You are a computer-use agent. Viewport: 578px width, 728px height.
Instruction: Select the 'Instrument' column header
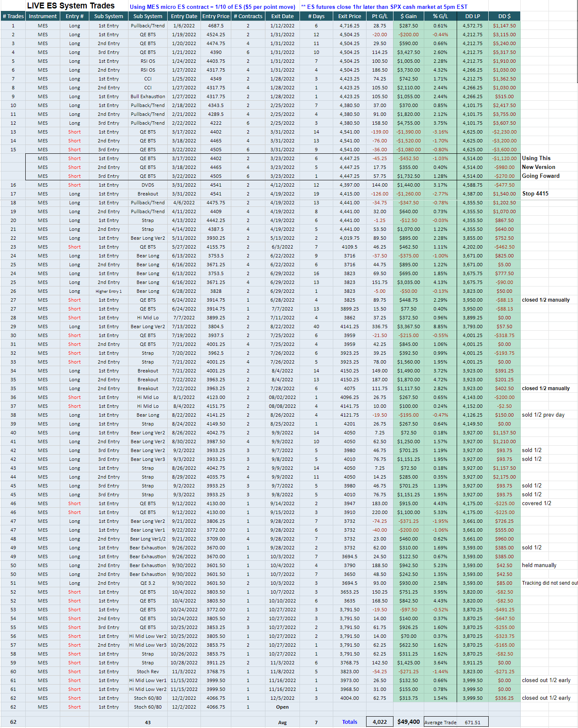43,16
